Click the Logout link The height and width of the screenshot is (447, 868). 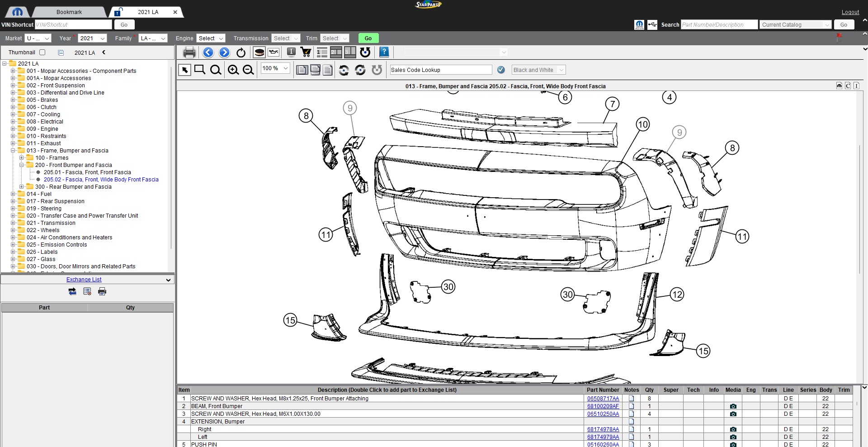(850, 12)
